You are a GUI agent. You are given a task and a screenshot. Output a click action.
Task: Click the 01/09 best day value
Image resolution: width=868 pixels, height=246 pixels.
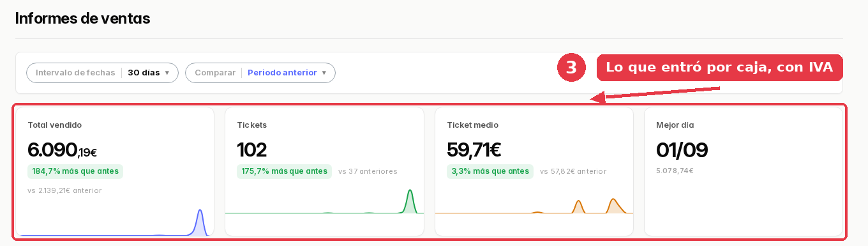682,150
